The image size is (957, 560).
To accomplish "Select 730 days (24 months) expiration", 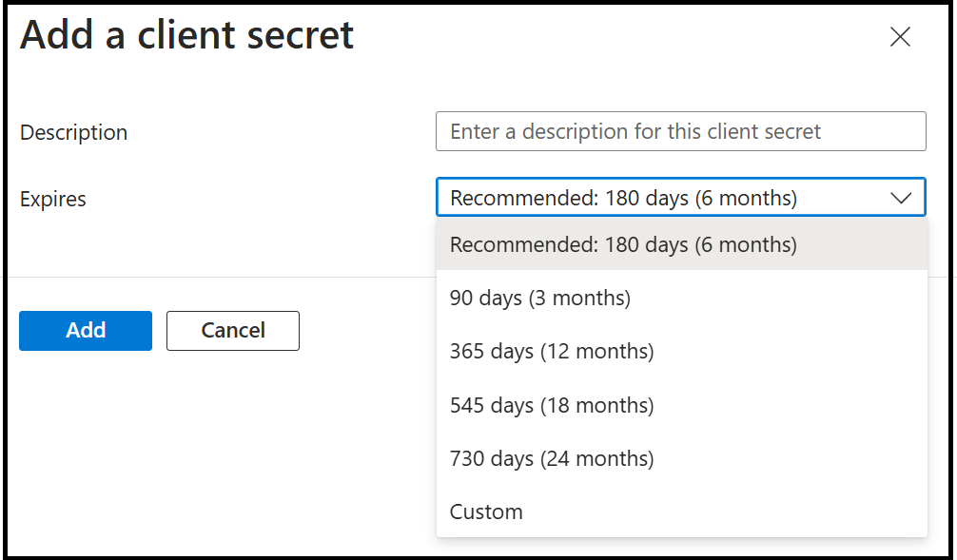I will point(552,458).
